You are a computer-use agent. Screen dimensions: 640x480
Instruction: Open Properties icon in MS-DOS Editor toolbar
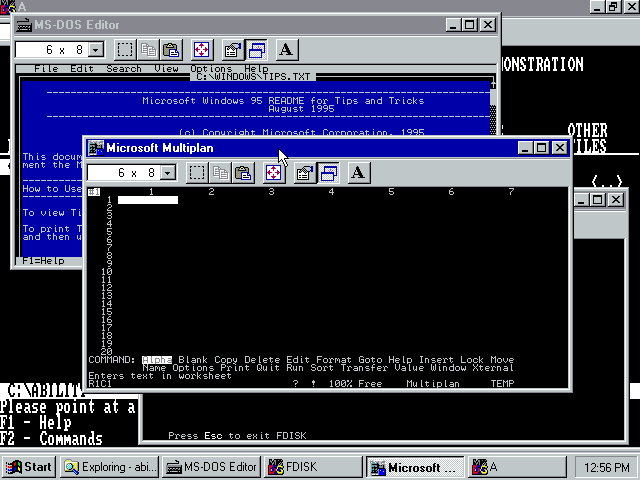[x=233, y=50]
